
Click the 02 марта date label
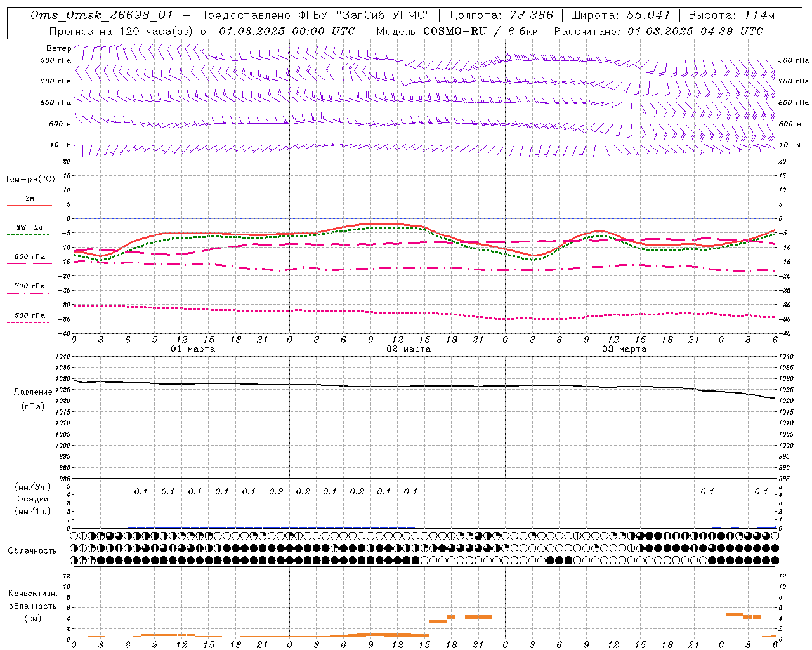(x=409, y=349)
